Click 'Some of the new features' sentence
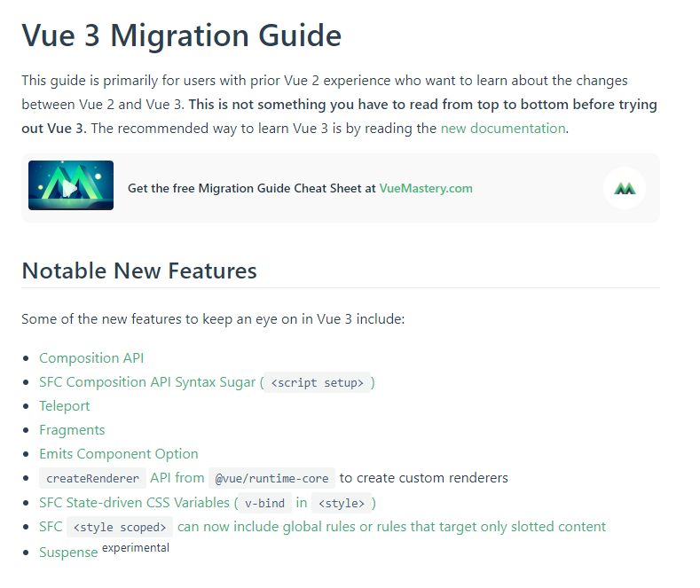The height and width of the screenshot is (588, 700). pyautogui.click(x=213, y=319)
